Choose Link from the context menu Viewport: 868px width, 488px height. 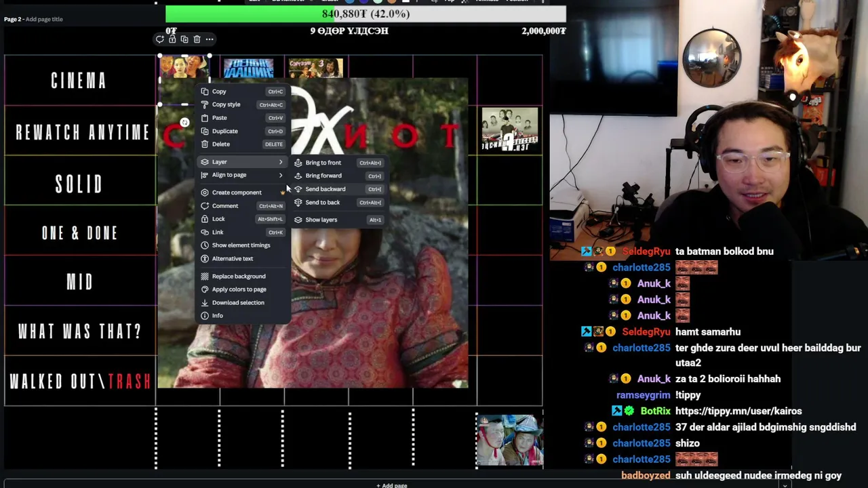pos(243,232)
